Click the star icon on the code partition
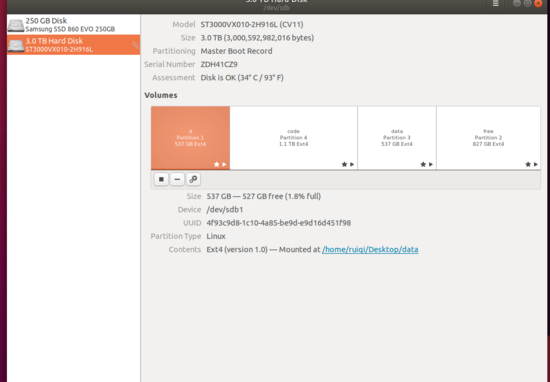This screenshot has height=382, width=550. (x=344, y=164)
